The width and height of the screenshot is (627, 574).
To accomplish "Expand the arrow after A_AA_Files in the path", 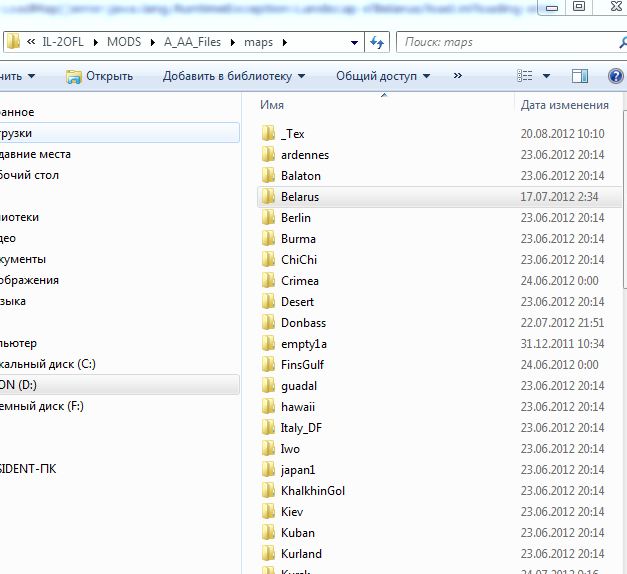I will coord(233,42).
